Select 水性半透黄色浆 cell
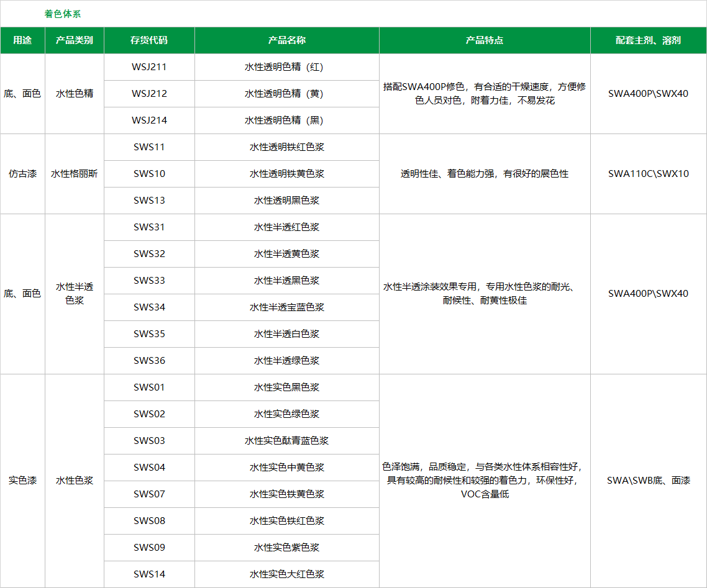The height and width of the screenshot is (588, 707). coord(287,254)
